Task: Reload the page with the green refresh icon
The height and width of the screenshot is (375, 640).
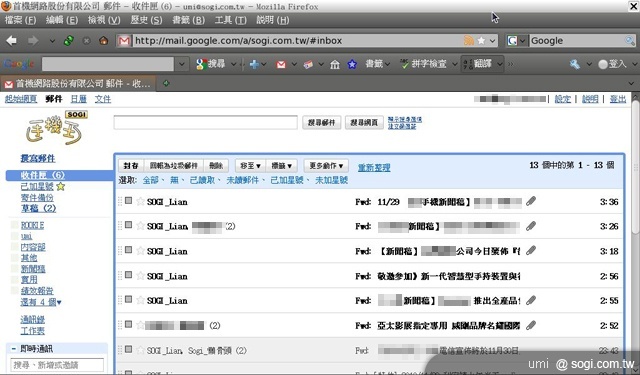Action: (x=69, y=40)
